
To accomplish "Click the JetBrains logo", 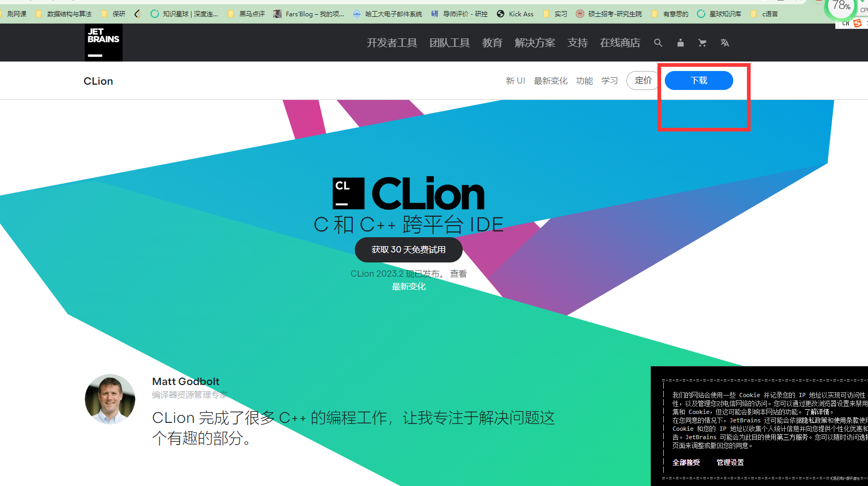I will [104, 43].
